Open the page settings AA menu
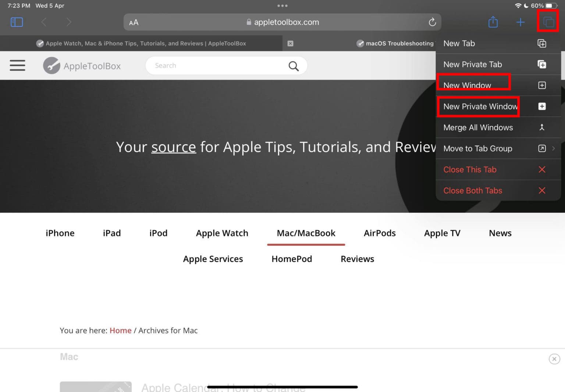The height and width of the screenshot is (392, 565). tap(134, 22)
